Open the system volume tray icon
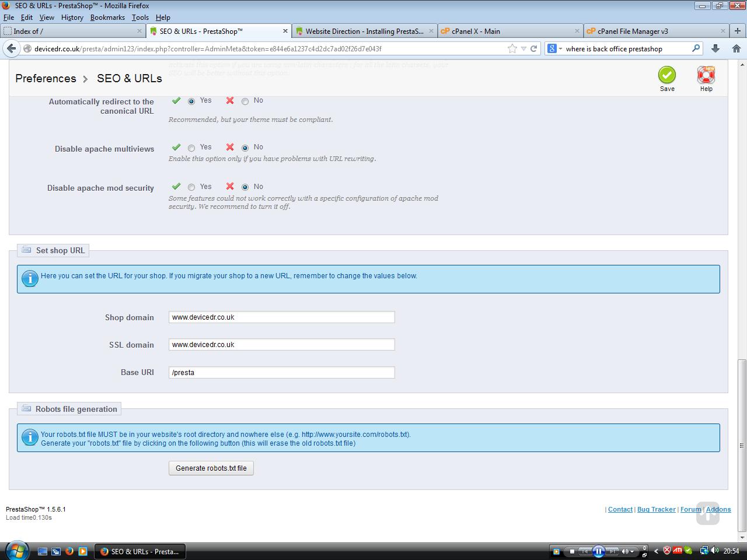Viewport: 747px width, 560px height. tap(714, 551)
